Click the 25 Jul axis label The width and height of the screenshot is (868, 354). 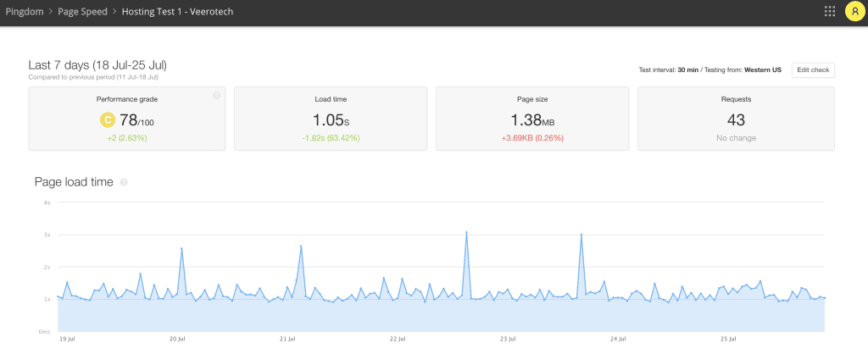[728, 338]
